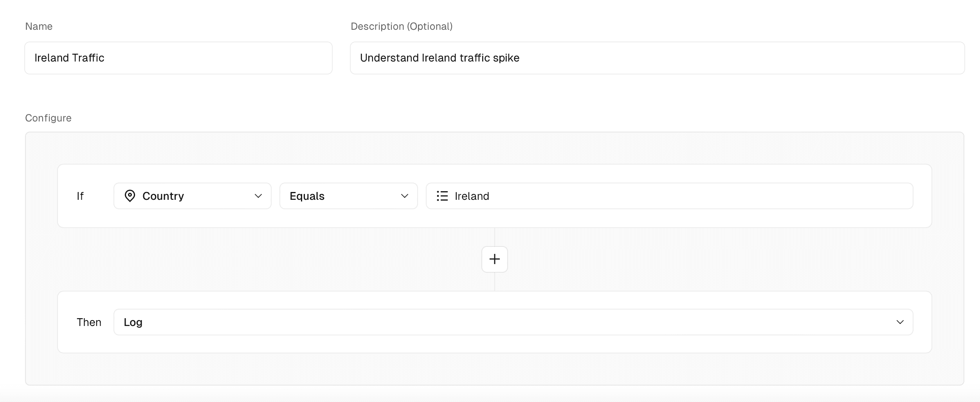Click the Name field label
The height and width of the screenshot is (402, 980).
coord(39,26)
